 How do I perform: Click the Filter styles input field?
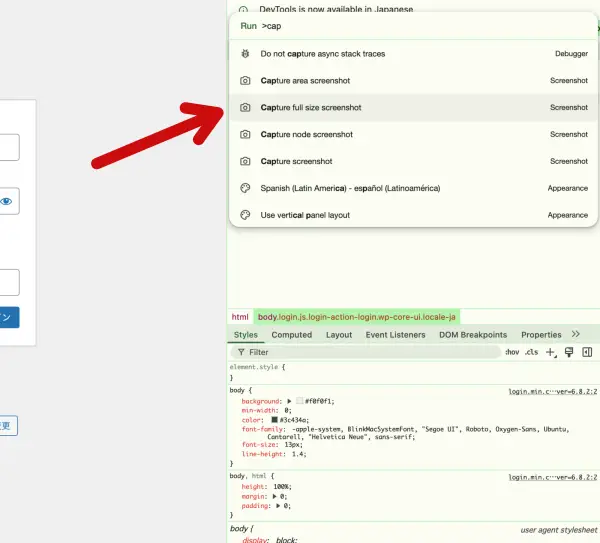point(370,352)
